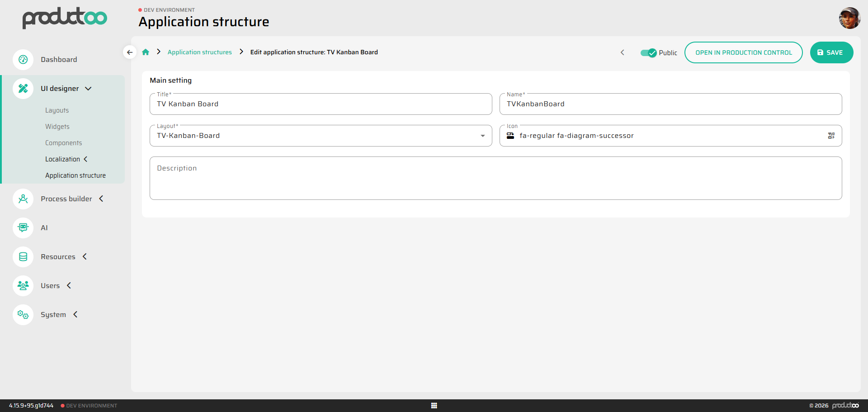This screenshot has height=412, width=868.
Task: Click the Save button
Action: tap(831, 52)
